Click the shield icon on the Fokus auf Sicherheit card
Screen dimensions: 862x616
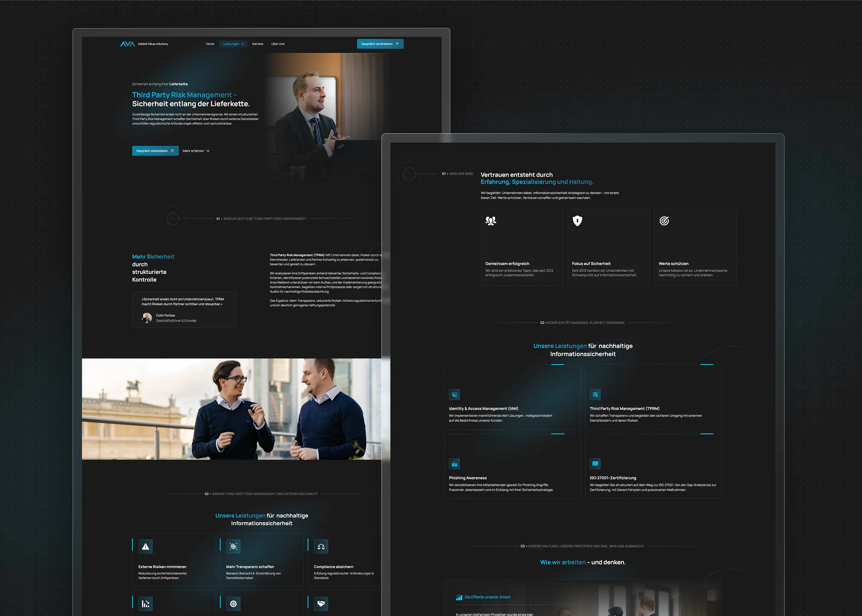click(577, 221)
